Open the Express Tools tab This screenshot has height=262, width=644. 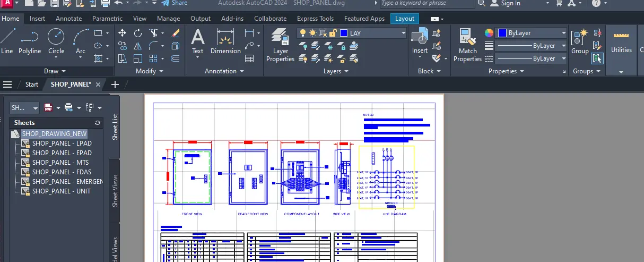(x=315, y=19)
